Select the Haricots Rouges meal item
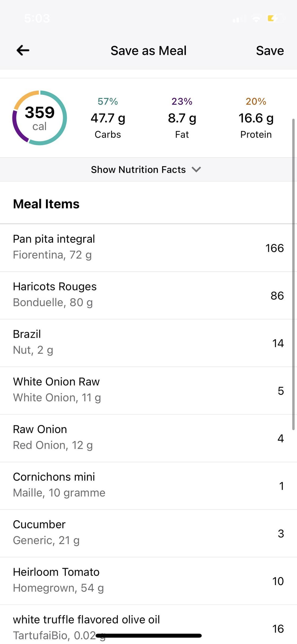297x644 pixels. [148, 295]
